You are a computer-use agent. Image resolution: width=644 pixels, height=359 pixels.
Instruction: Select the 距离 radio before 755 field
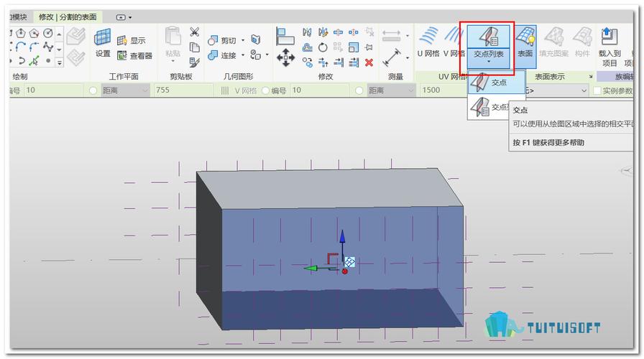click(93, 90)
